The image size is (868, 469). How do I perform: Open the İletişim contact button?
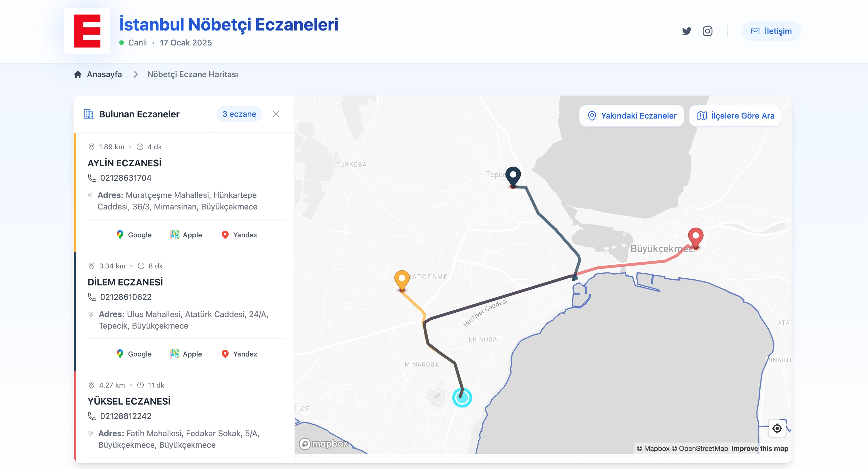771,30
